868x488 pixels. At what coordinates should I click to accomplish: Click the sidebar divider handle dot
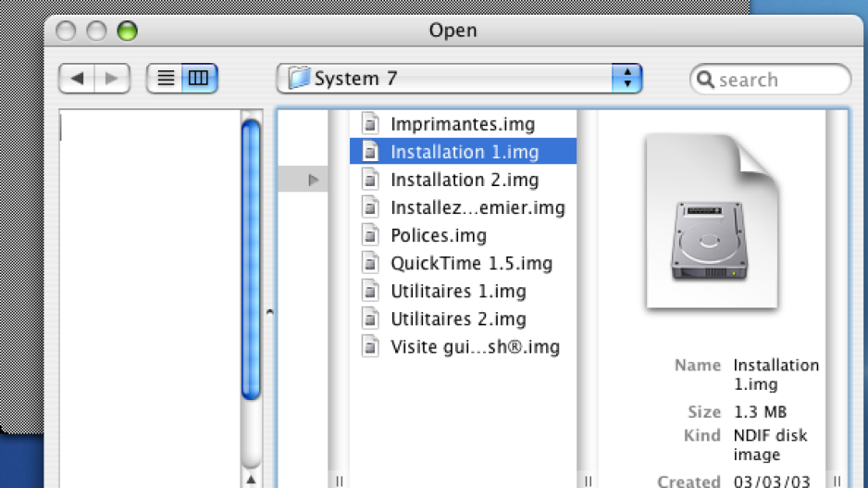(x=269, y=312)
